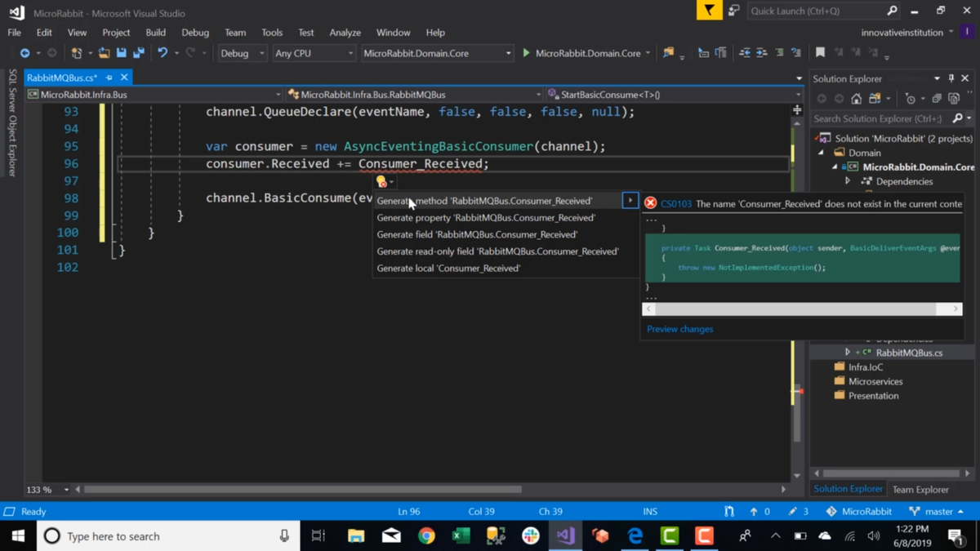Click the editor's horizontal scrollbar thumb

click(302, 490)
